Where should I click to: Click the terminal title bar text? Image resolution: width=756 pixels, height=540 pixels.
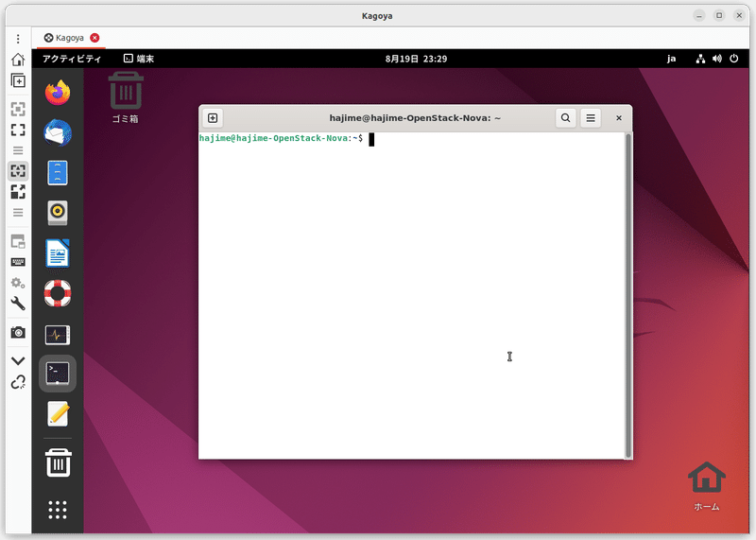(x=415, y=118)
